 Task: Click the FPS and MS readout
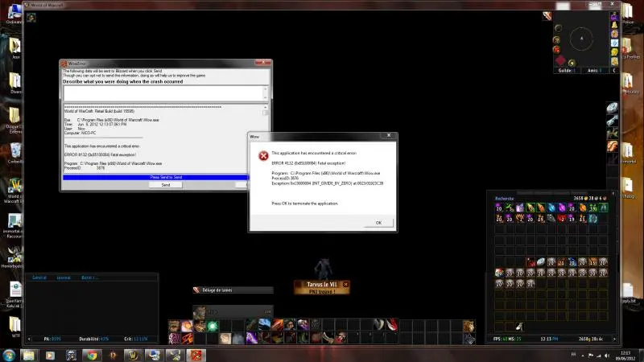pos(508,339)
